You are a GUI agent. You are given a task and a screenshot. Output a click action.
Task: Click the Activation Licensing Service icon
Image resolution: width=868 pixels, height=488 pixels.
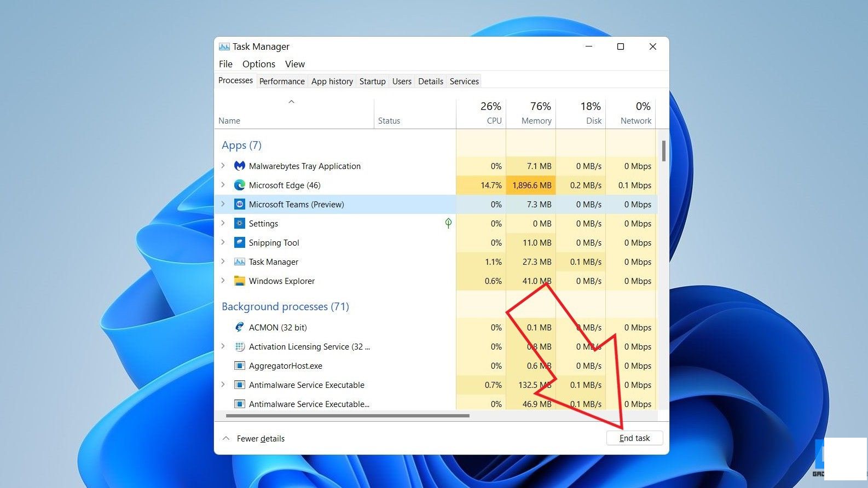click(239, 346)
